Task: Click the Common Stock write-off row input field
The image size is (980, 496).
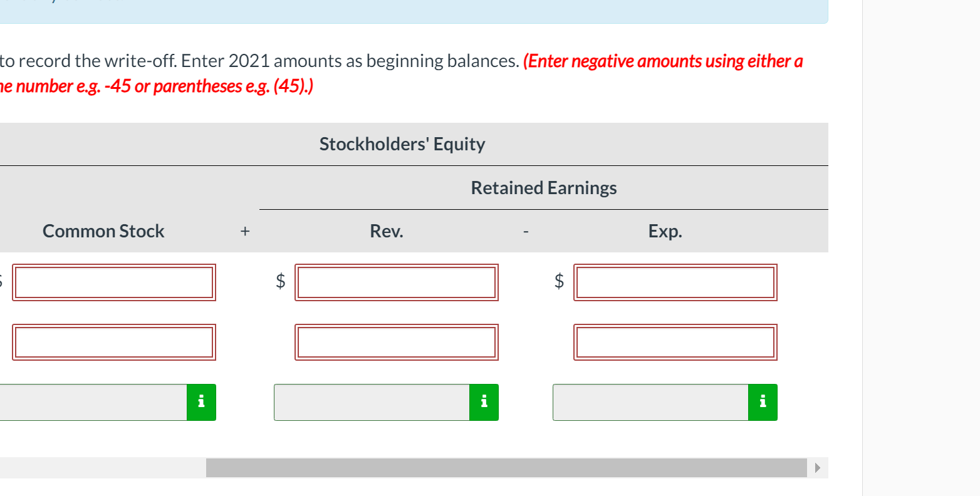Action: [x=114, y=343]
